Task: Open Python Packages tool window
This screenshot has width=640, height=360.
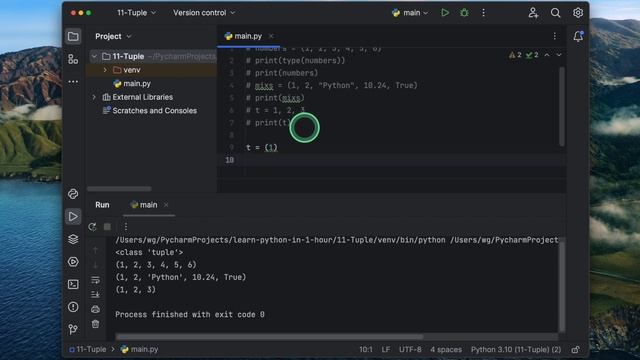Action: pos(73,194)
